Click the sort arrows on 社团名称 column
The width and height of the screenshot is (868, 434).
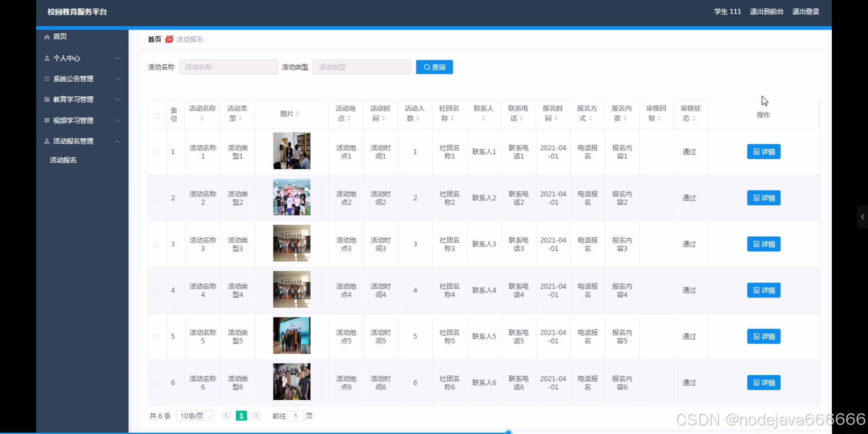(452, 118)
